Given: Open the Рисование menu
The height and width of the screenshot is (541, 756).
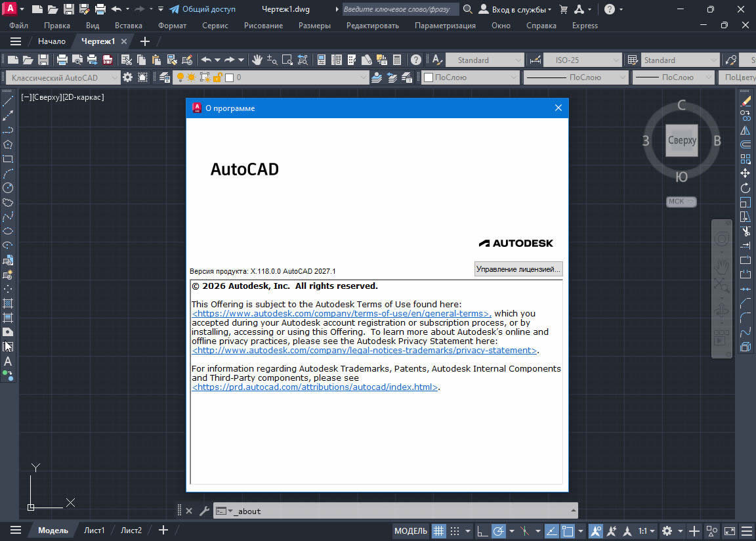Looking at the screenshot, I should tap(263, 26).
